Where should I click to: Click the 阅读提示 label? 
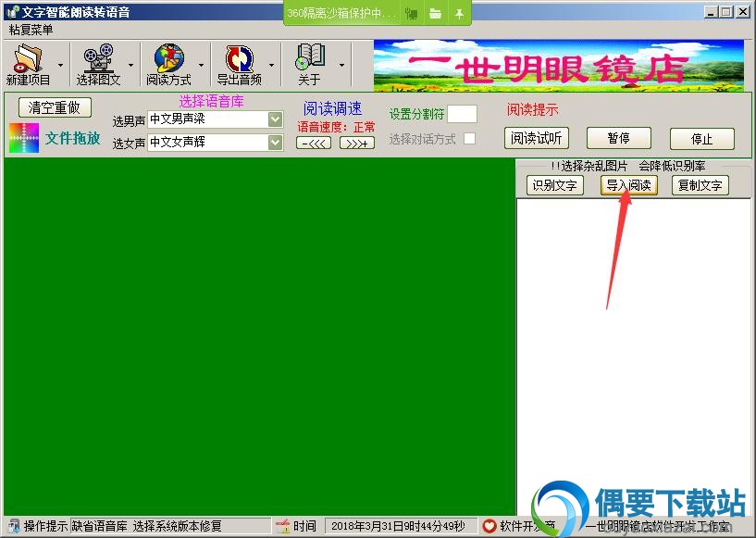[x=532, y=109]
